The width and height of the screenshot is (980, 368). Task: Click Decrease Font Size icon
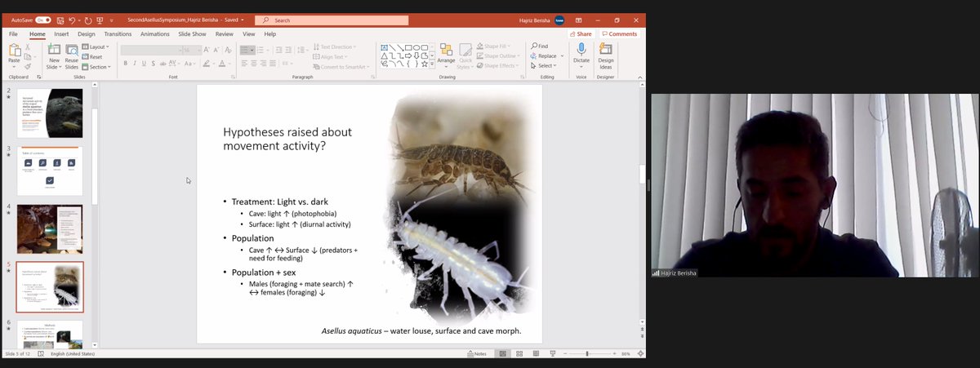coord(216,50)
